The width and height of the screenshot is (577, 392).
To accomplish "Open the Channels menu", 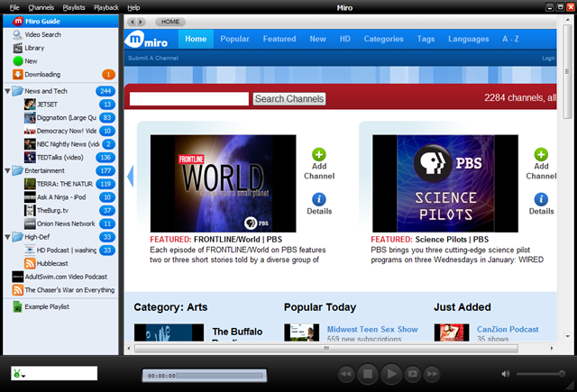I will pyautogui.click(x=41, y=7).
